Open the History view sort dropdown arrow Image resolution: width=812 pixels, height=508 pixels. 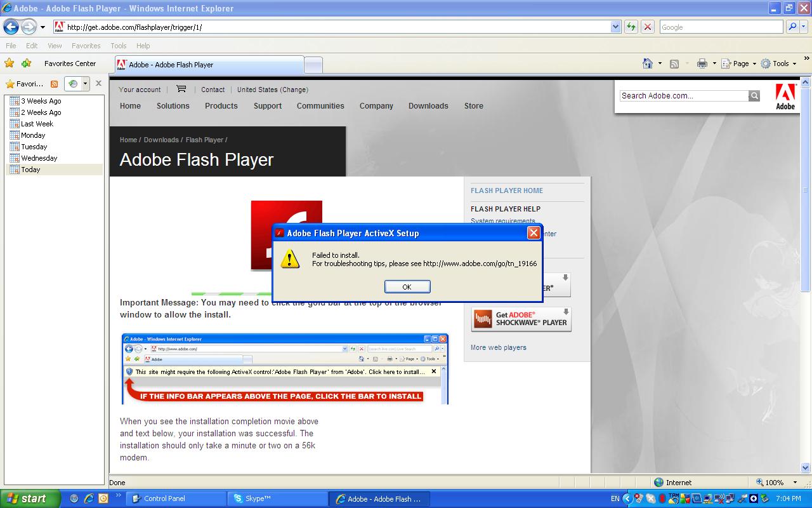[85, 84]
